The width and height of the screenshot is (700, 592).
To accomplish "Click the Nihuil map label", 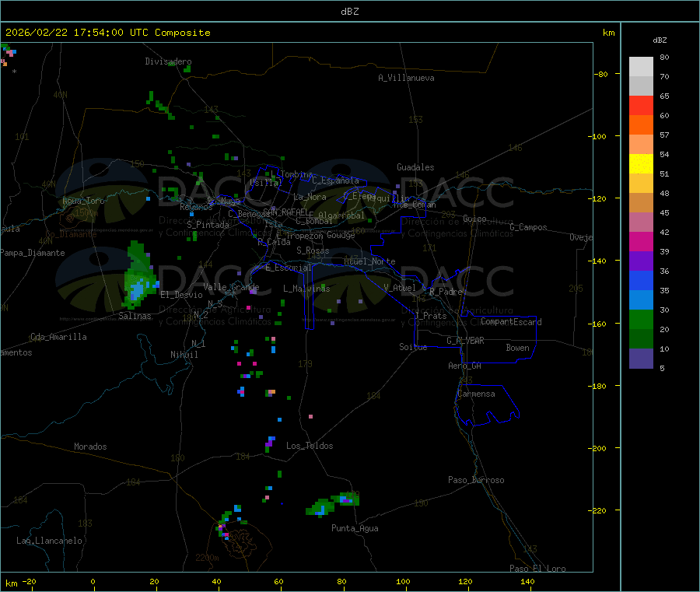I will (x=184, y=355).
